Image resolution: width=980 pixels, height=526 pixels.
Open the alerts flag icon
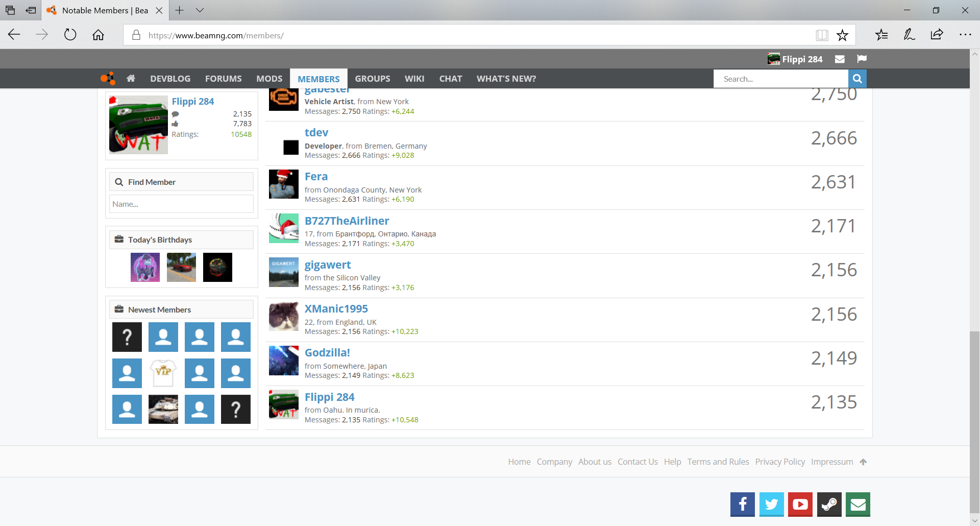pos(862,59)
